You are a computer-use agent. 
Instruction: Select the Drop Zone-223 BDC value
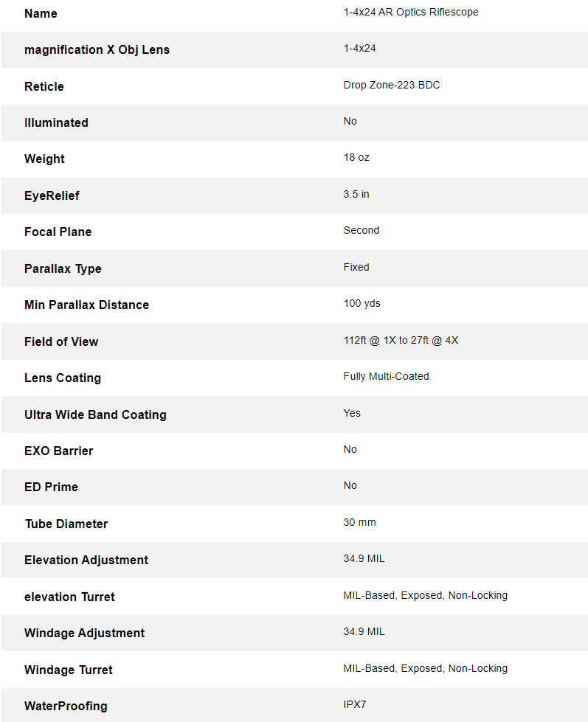392,86
